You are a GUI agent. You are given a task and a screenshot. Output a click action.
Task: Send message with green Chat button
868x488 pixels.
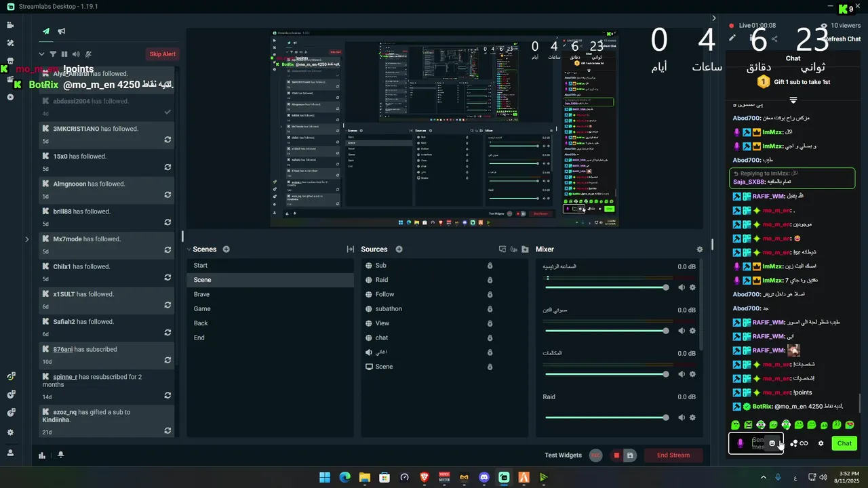pyautogui.click(x=844, y=443)
